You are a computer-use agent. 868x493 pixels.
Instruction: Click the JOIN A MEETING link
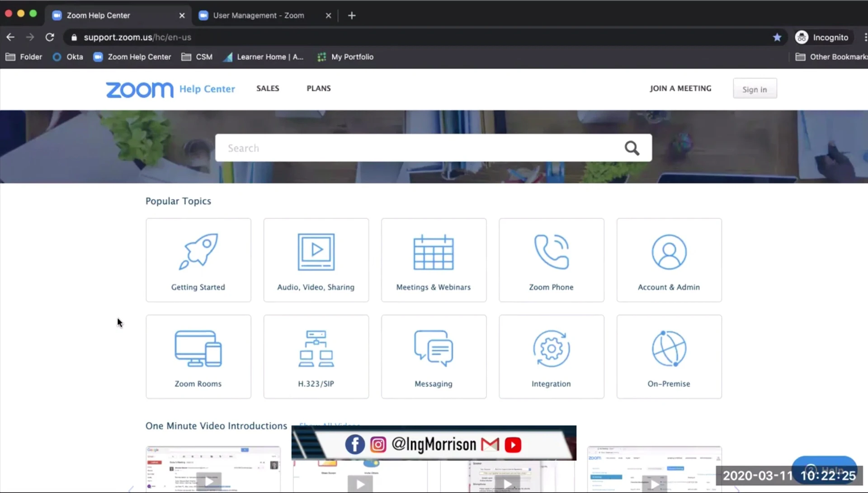click(680, 88)
